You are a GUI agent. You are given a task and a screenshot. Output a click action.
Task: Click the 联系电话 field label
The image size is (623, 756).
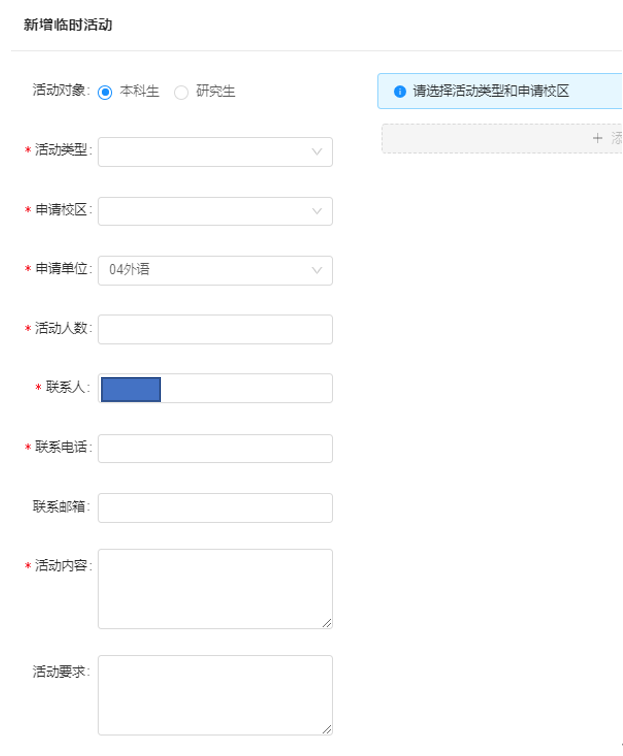(63, 447)
